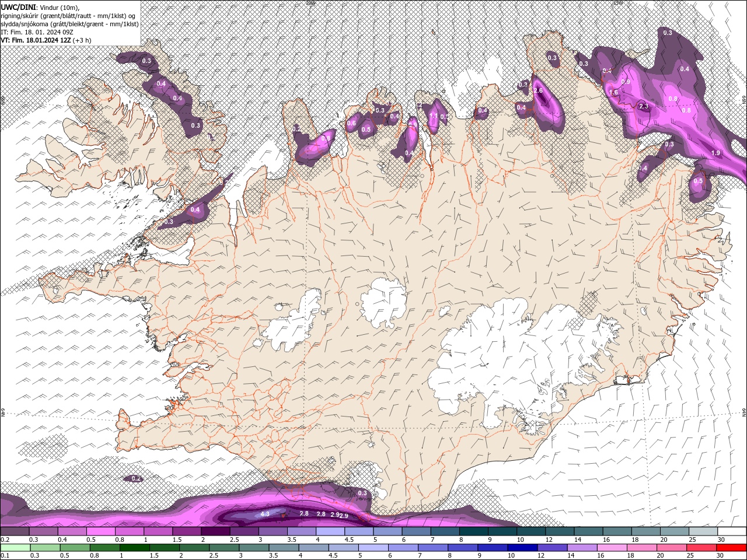Pick the pale green 0.1 rain legend swatch
Screen dimensions: 747x560
15,548
